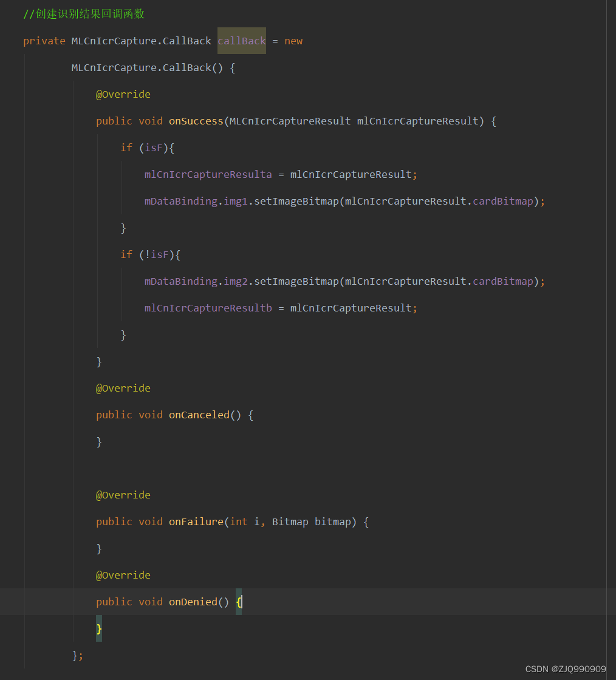Click the @Override annotation above onCanceled
The image size is (616, 680).
[123, 388]
